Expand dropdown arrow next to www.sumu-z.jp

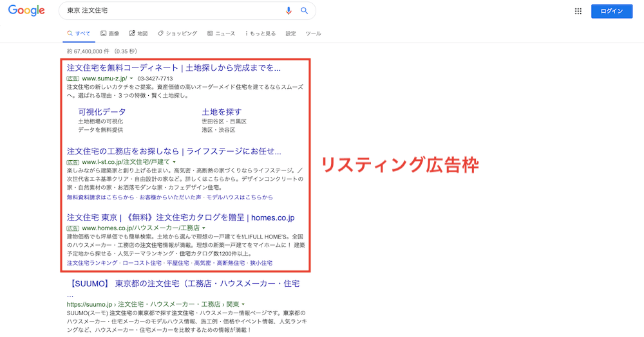tap(131, 78)
